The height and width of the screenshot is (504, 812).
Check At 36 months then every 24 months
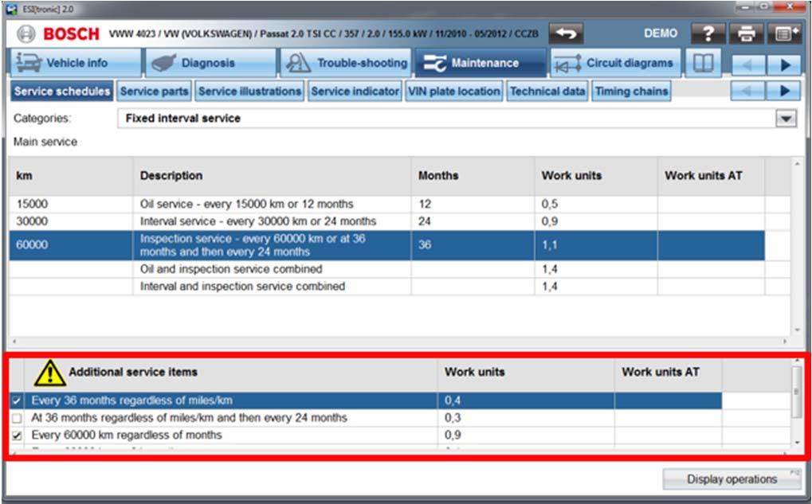(x=17, y=418)
